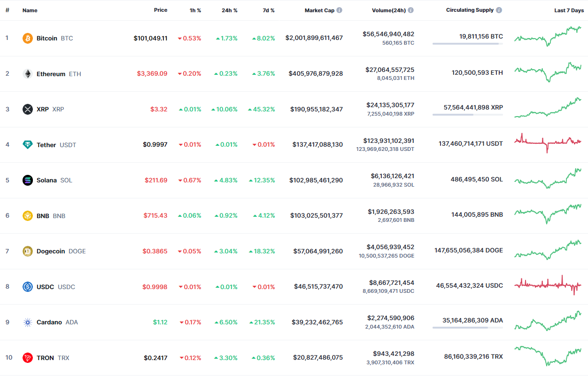Sort by the Name column header

[30, 10]
